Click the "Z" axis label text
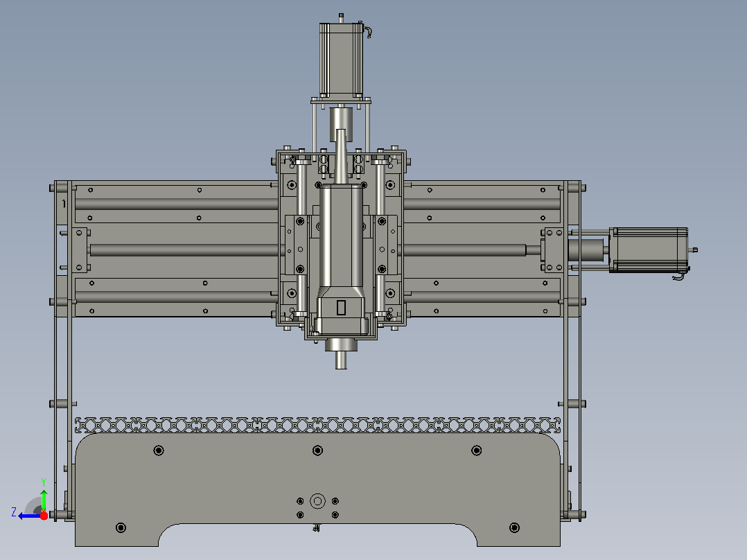The height and width of the screenshot is (560, 747). [14, 512]
